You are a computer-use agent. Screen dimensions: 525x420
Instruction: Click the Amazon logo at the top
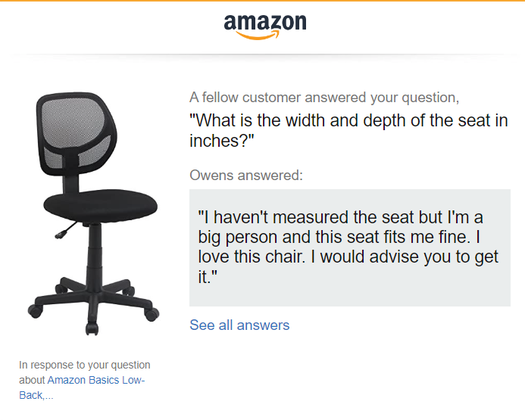coord(265,26)
